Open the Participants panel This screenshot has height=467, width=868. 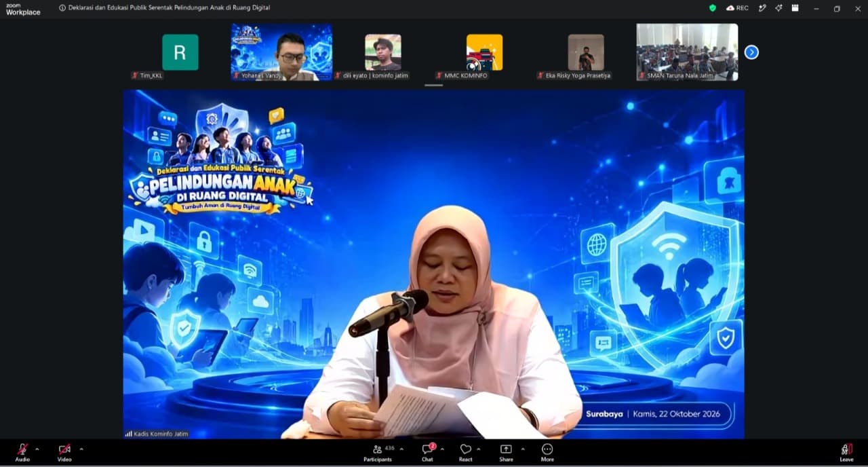coord(378,453)
